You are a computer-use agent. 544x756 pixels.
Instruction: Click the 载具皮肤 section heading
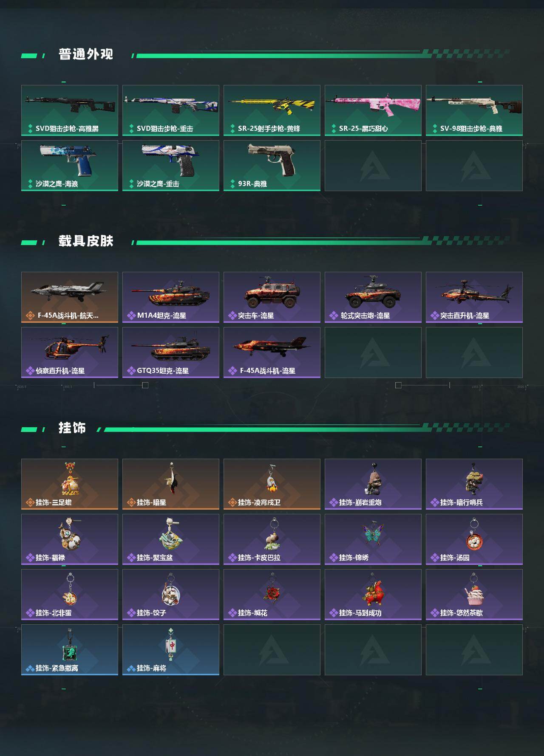[86, 241]
